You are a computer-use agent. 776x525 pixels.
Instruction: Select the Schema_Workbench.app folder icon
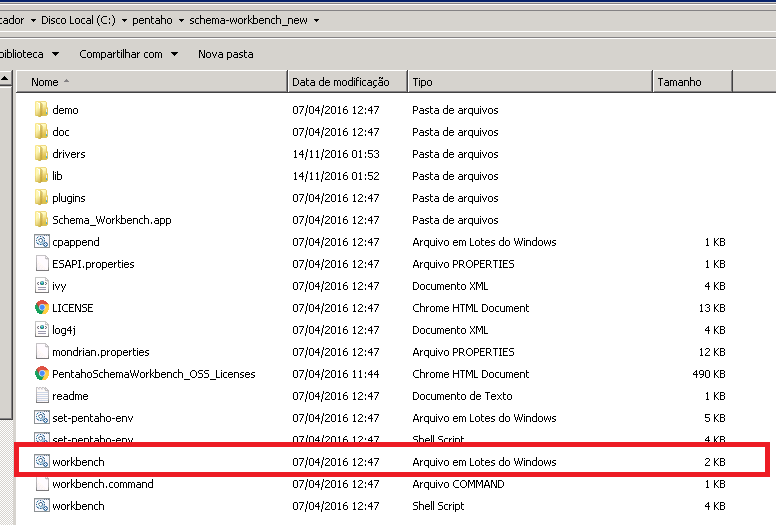pyautogui.click(x=42, y=220)
